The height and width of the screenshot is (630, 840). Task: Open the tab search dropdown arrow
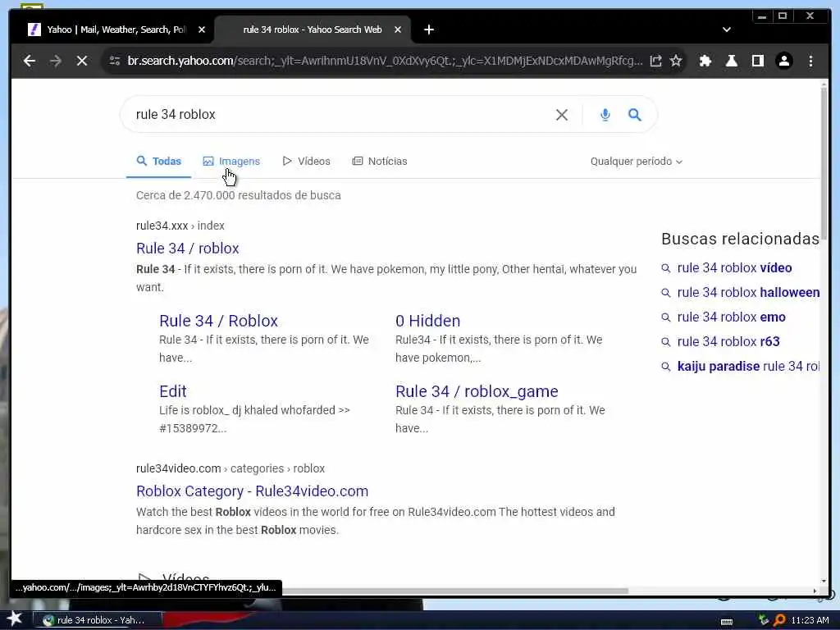click(x=727, y=30)
